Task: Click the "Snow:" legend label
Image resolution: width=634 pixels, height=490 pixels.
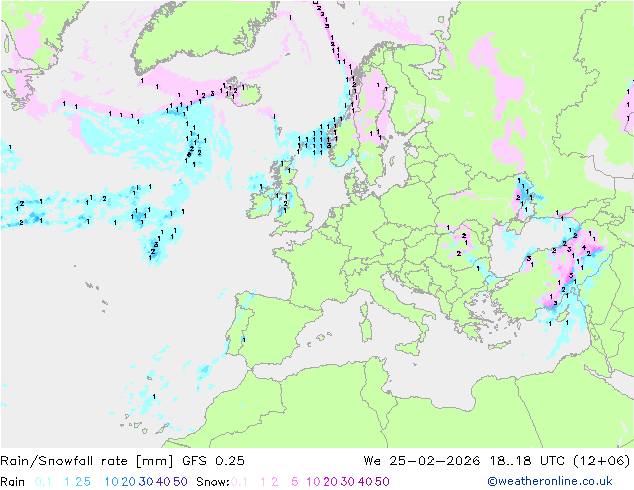Action: [213, 482]
